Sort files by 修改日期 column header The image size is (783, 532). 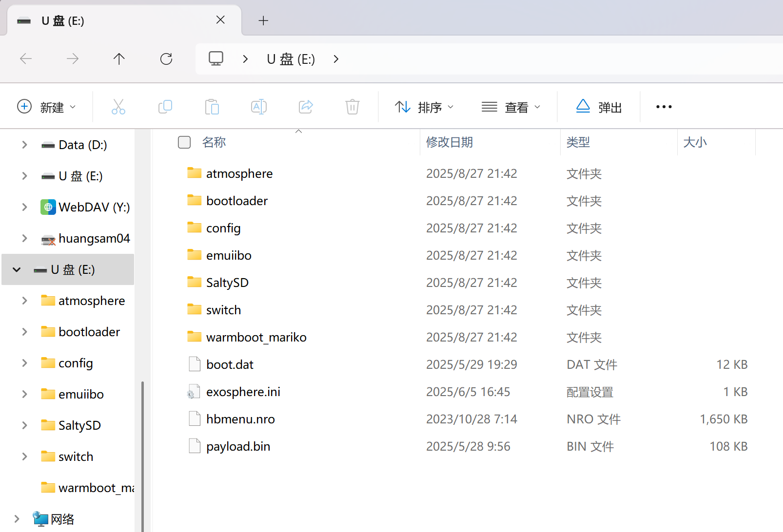(450, 142)
